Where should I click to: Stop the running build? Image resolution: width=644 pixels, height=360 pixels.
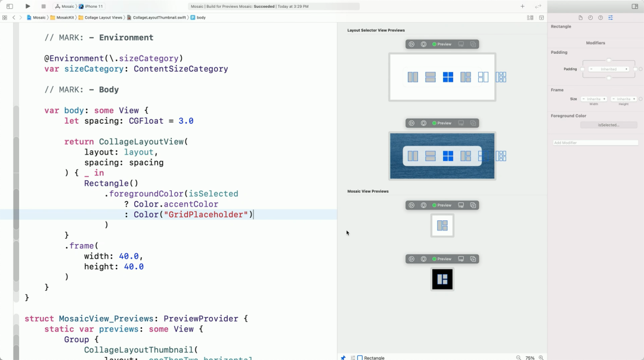click(43, 6)
